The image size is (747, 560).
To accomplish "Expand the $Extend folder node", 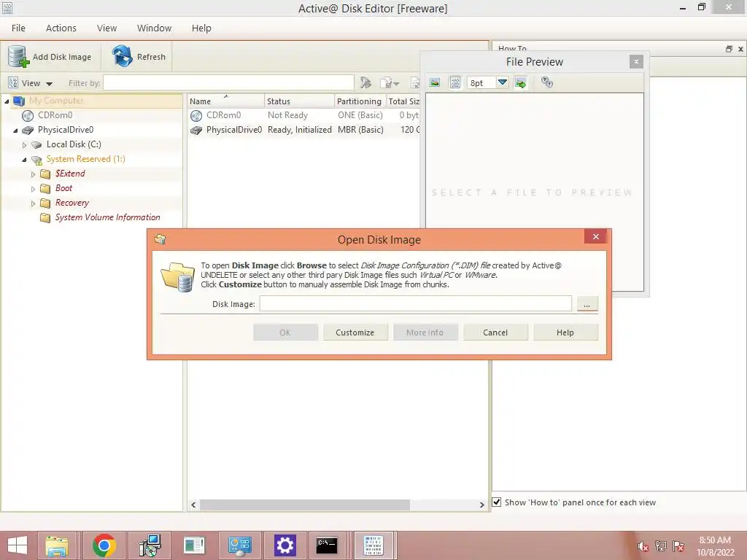I will [x=33, y=174].
